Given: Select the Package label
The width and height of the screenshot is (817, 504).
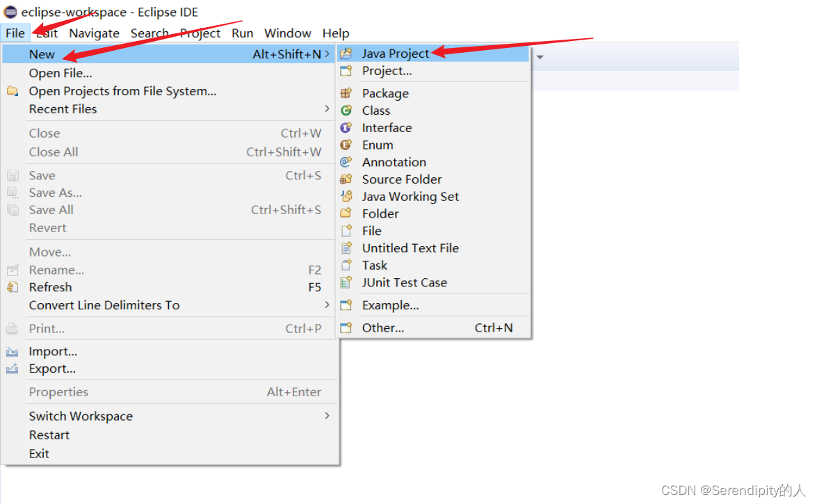Looking at the screenshot, I should click(x=386, y=93).
